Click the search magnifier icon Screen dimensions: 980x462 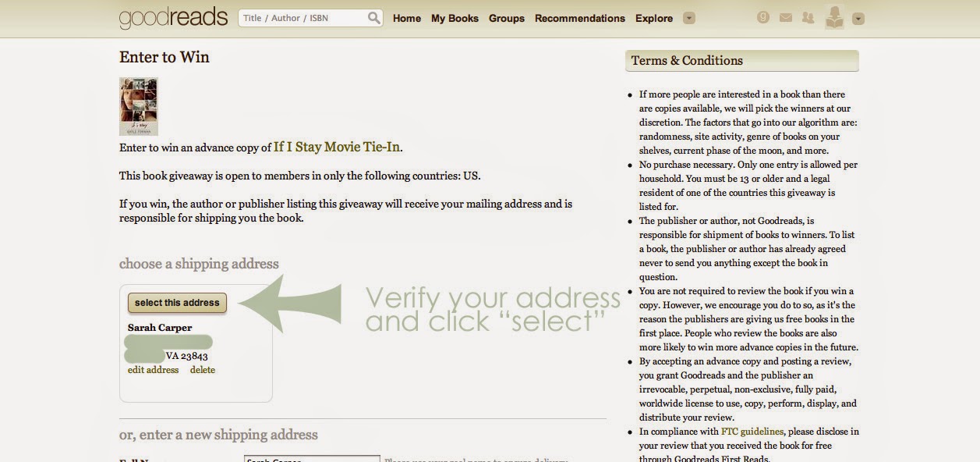(374, 18)
